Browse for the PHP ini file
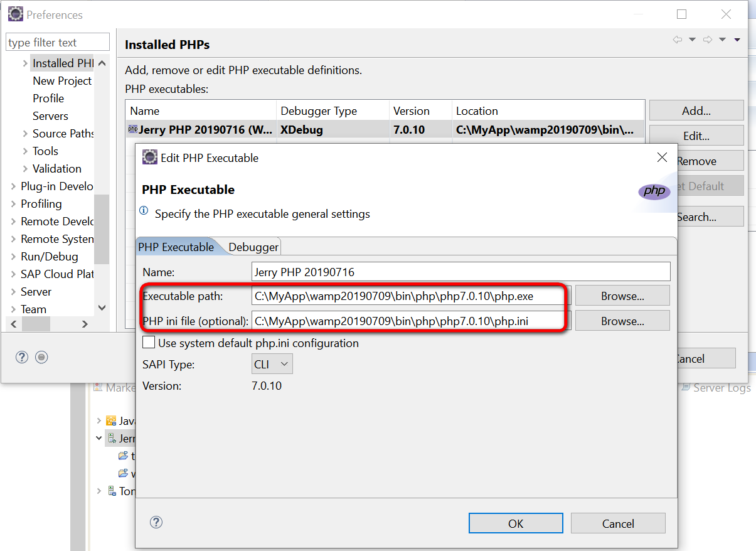Viewport: 756px width, 551px height. click(622, 321)
